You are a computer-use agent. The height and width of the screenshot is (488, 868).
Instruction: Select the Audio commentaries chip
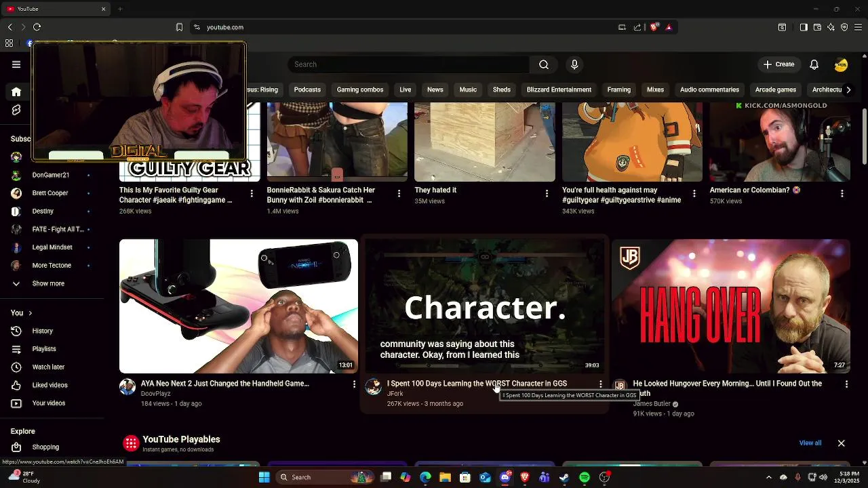tap(709, 89)
